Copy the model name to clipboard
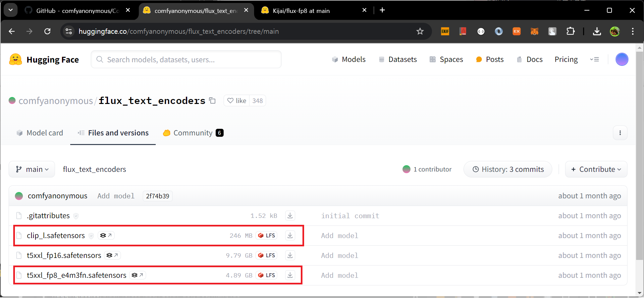This screenshot has height=298, width=644. [212, 101]
